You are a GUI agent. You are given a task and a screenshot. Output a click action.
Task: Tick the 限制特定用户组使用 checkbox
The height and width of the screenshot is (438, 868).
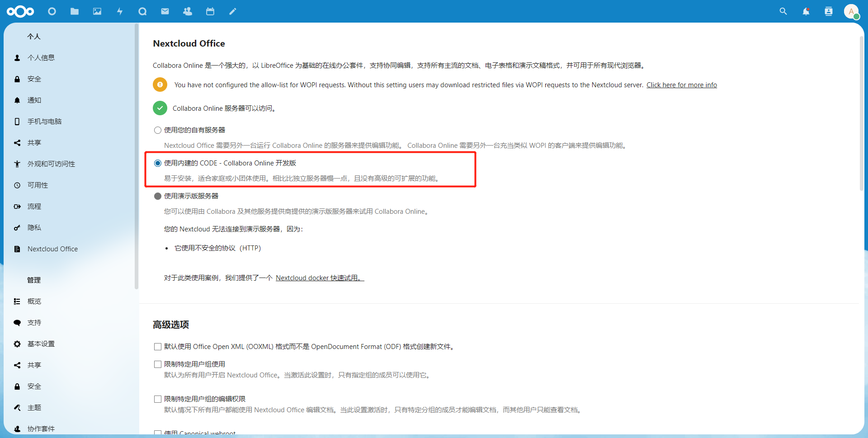click(158, 364)
